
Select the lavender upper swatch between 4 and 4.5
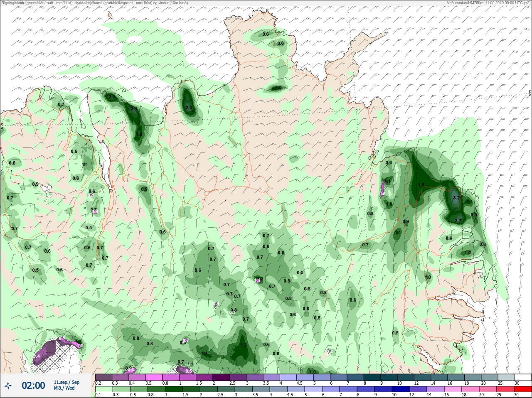click(x=288, y=377)
